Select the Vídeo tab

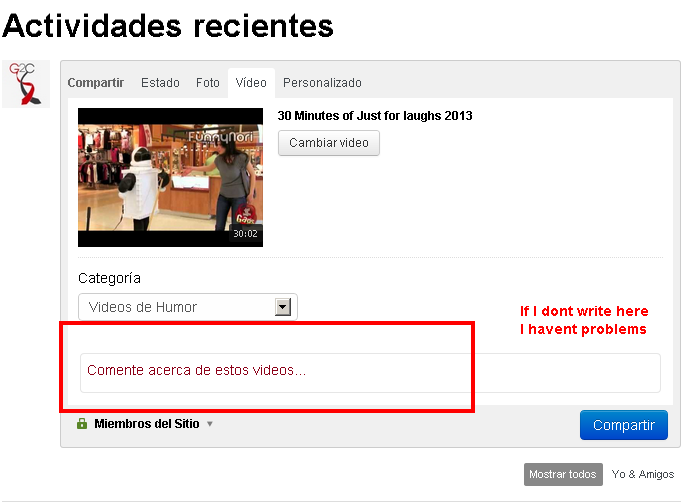pos(251,83)
